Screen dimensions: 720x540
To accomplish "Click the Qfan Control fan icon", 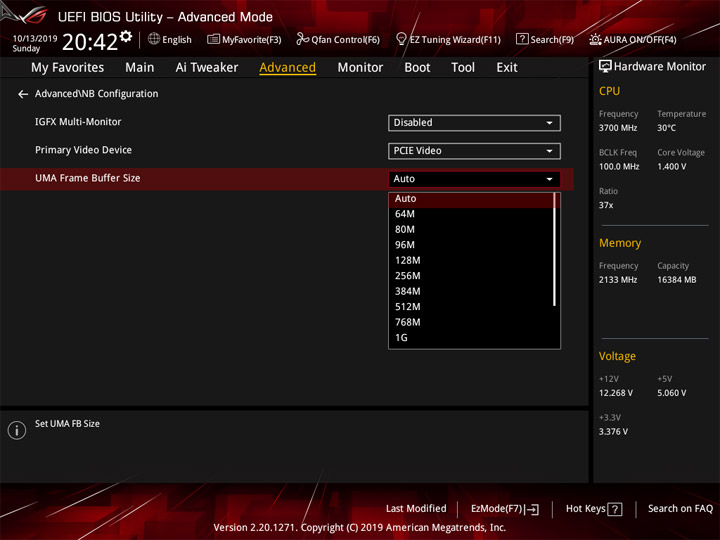I will pos(302,39).
